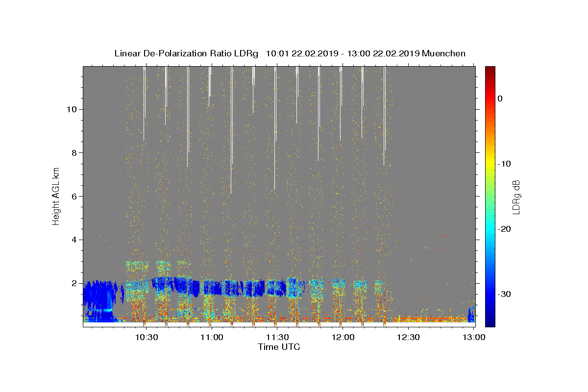
Task: Click the 'Muenchen' location label in title
Action: click(443, 53)
